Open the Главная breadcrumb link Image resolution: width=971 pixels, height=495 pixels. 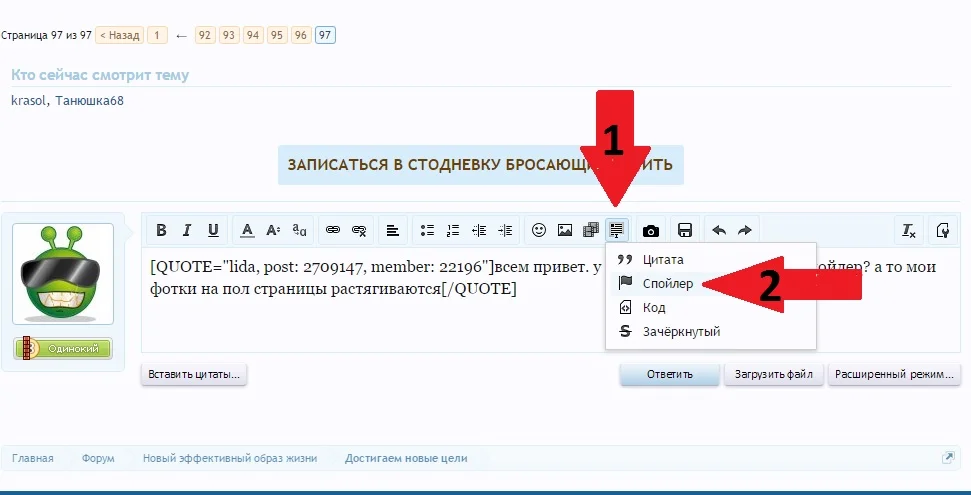coord(32,458)
